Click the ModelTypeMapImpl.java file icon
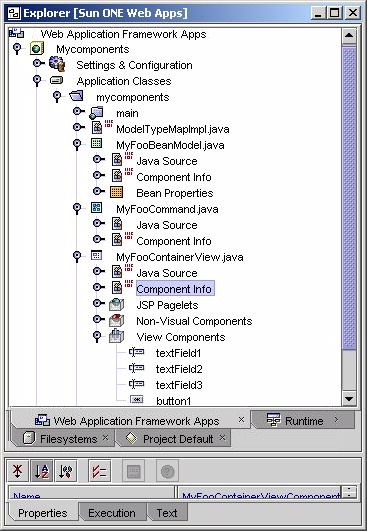This screenshot has width=367, height=531. 97,128
